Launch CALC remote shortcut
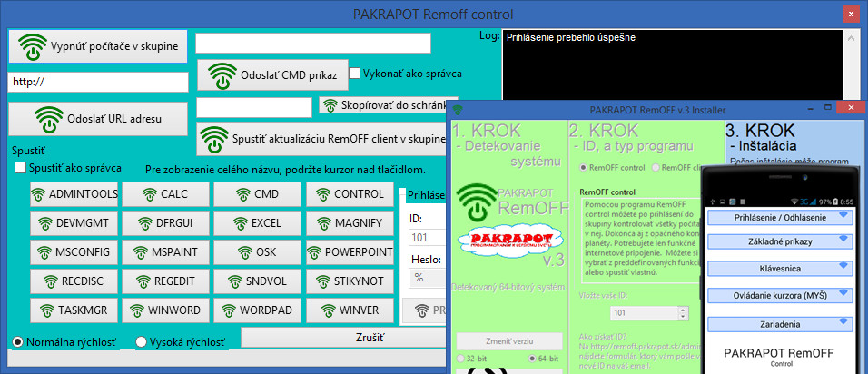The image size is (868, 374). point(166,194)
